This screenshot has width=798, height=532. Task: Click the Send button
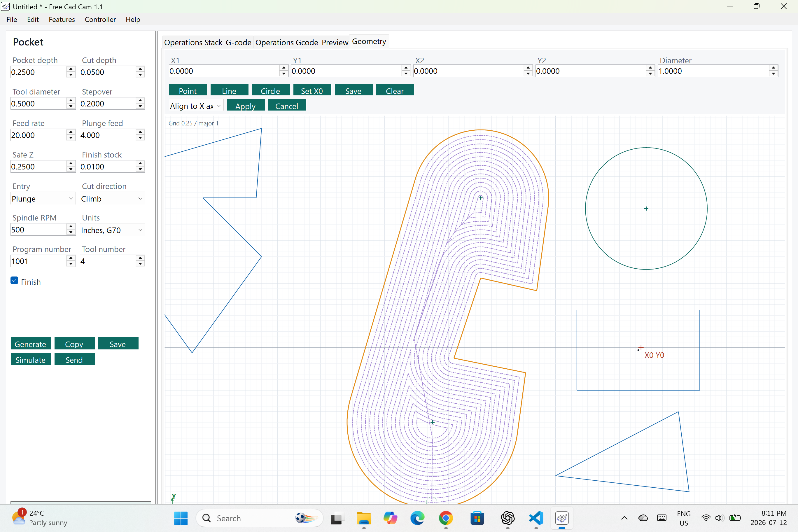pos(74,359)
